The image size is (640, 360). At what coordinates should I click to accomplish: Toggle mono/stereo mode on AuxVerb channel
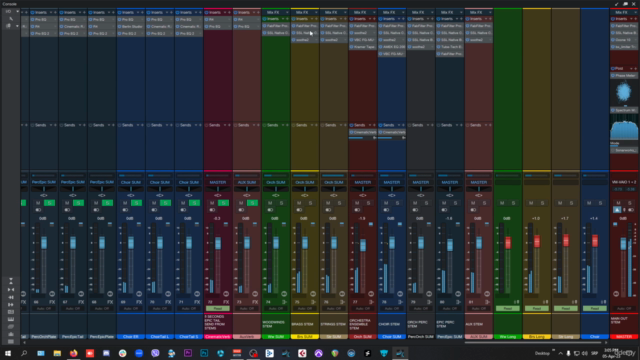[241, 210]
